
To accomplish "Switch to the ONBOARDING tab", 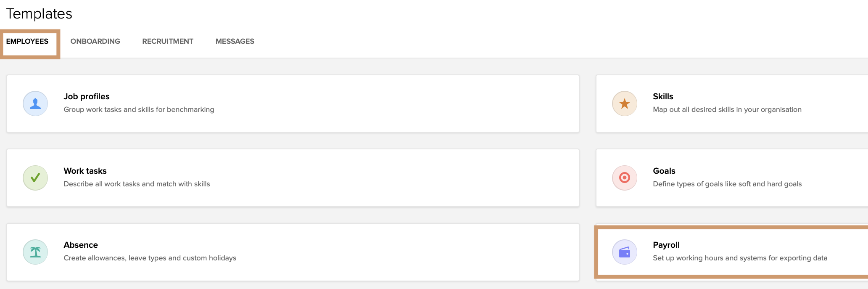I will (x=95, y=41).
